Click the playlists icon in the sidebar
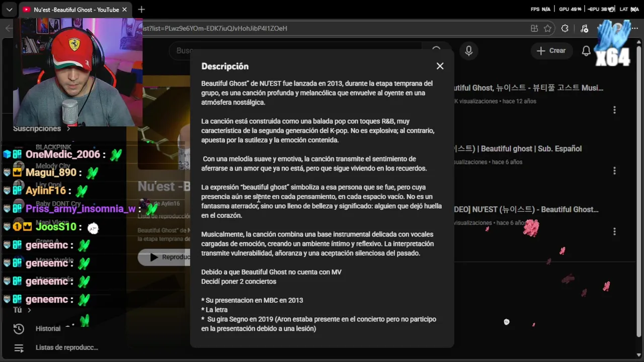 tap(19, 348)
